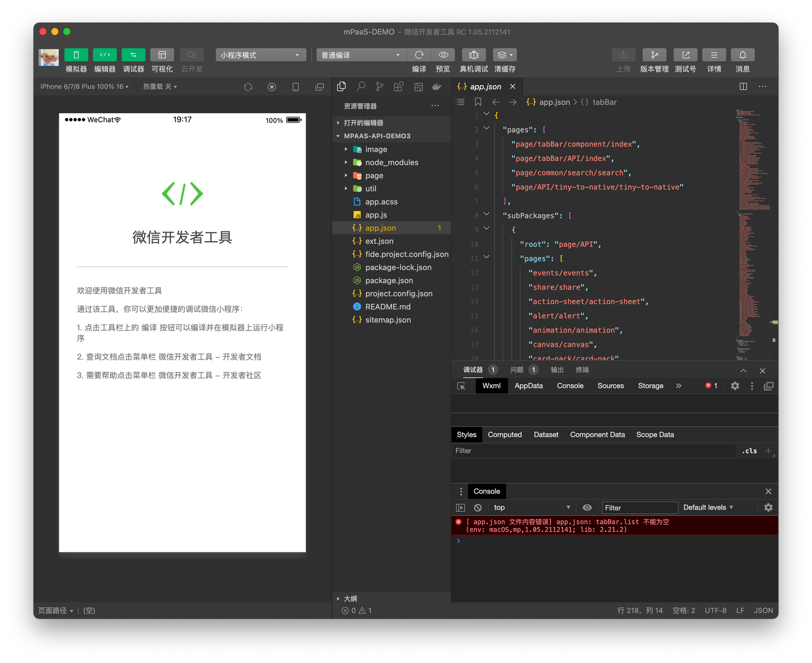This screenshot has height=663, width=812.
Task: Activate the element inspector picker icon
Action: tap(461, 386)
